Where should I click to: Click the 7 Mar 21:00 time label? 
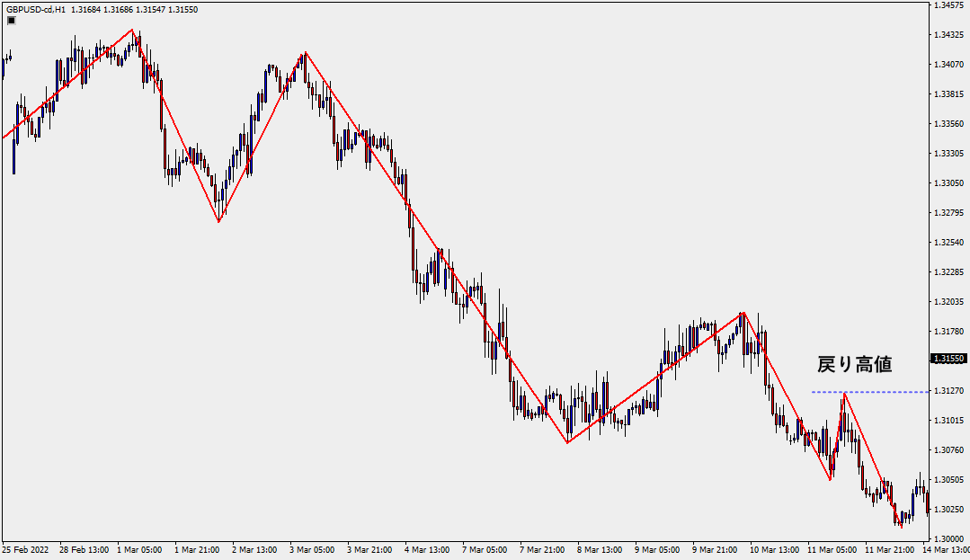(x=542, y=548)
